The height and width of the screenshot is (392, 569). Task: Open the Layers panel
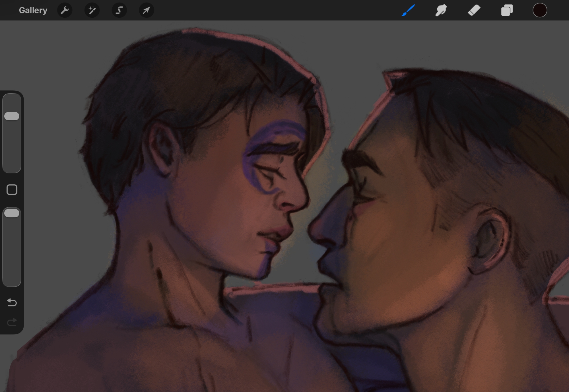pyautogui.click(x=507, y=11)
